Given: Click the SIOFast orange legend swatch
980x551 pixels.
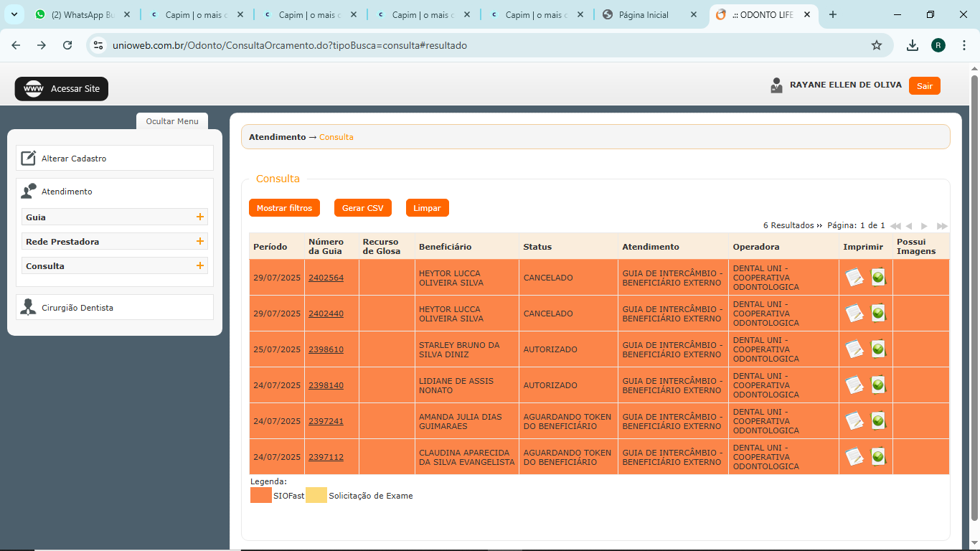Looking at the screenshot, I should (x=261, y=496).
